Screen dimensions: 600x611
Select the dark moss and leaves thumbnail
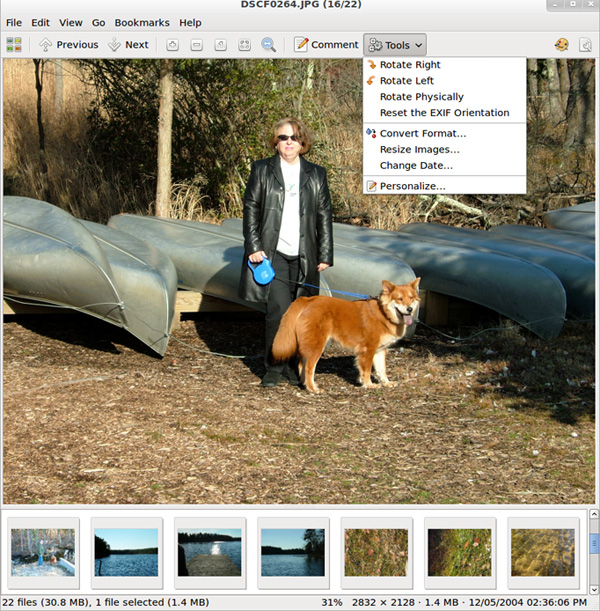tap(460, 552)
